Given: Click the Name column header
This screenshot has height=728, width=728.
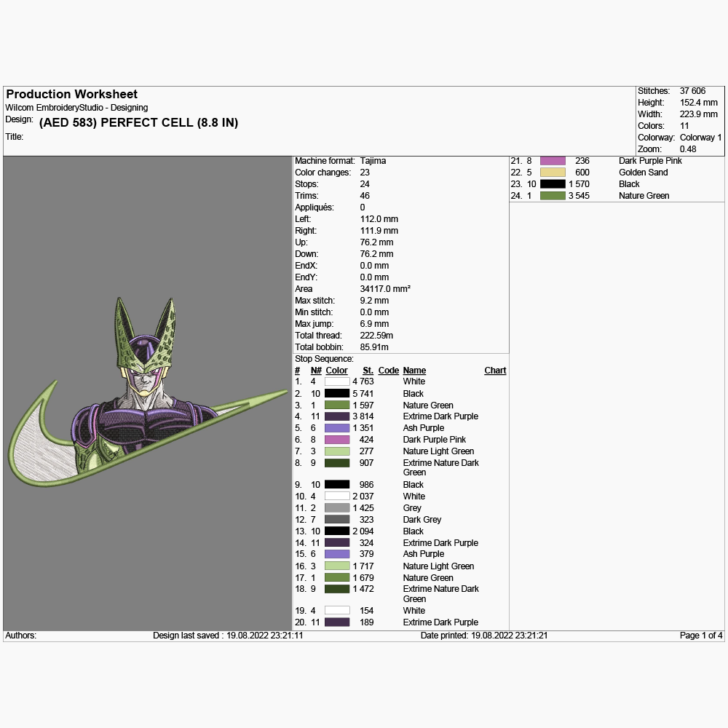Looking at the screenshot, I should pos(414,371).
